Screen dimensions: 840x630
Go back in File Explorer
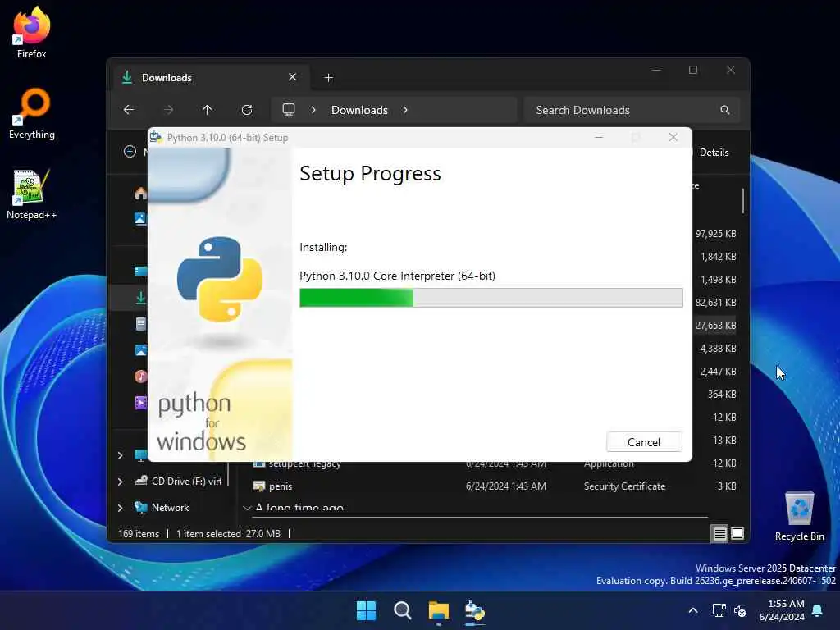(129, 110)
